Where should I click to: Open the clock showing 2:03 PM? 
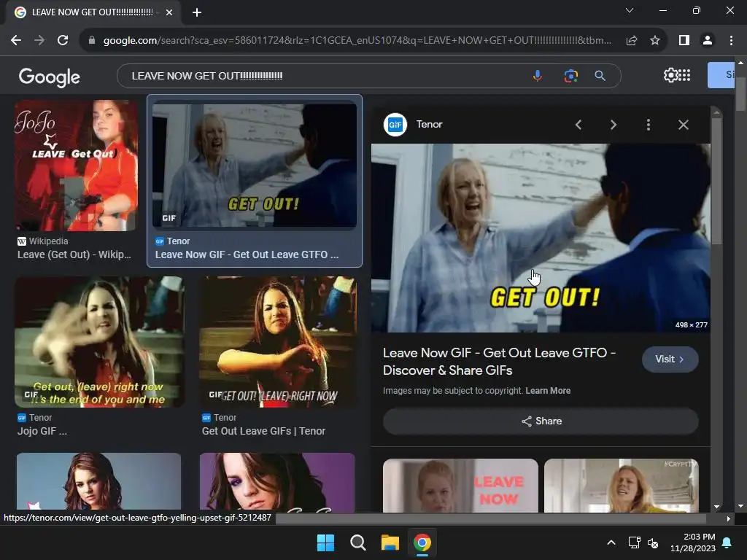tap(693, 542)
